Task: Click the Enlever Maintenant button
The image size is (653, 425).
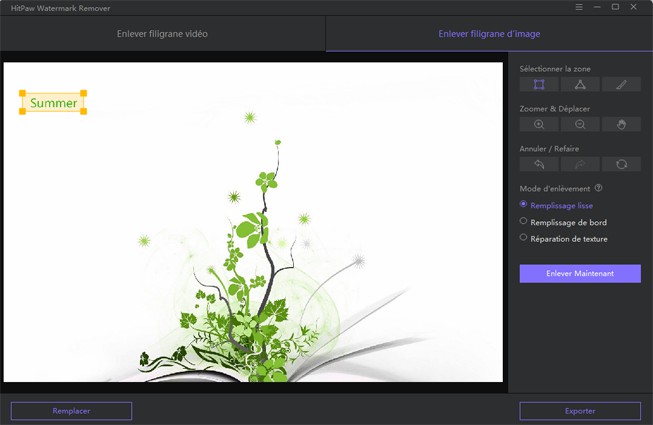Action: click(x=580, y=273)
